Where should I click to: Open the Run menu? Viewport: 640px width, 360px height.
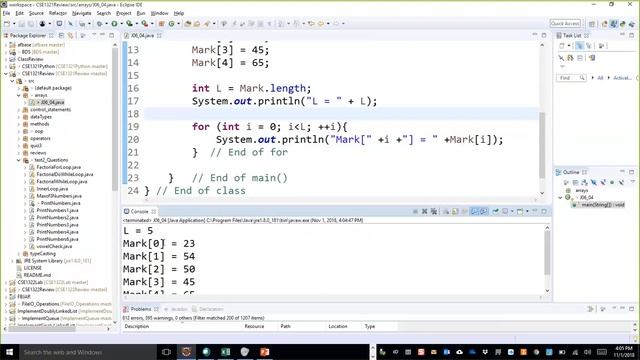click(141, 13)
